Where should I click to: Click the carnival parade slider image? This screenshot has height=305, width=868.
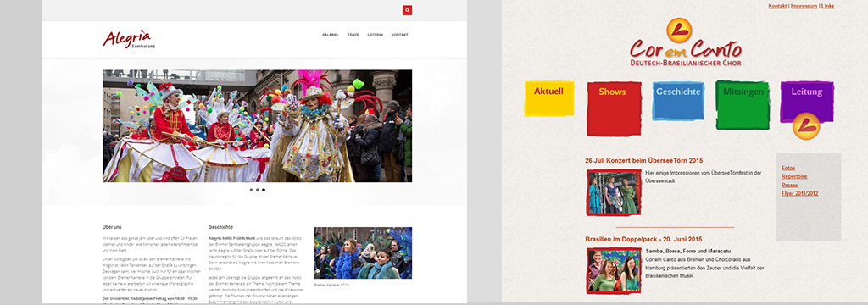(x=258, y=125)
